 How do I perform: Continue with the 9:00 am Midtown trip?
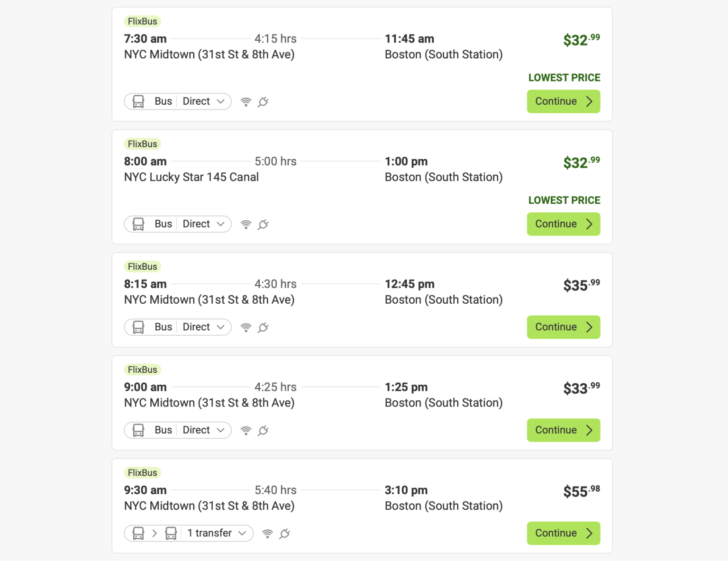(x=563, y=430)
